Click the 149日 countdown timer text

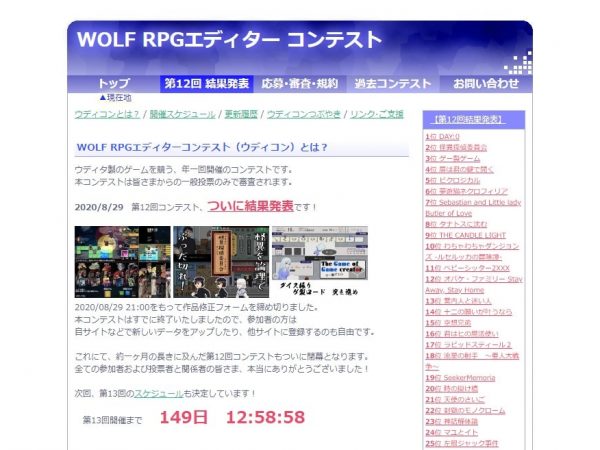pos(184,417)
